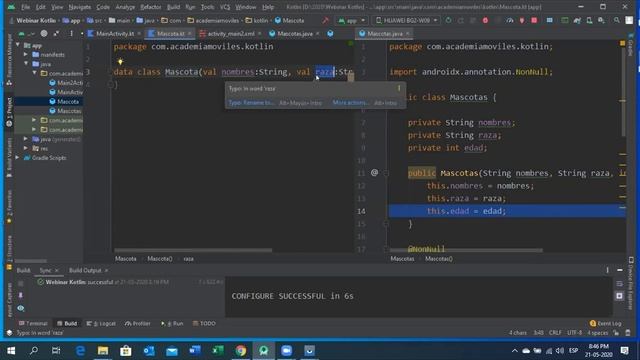Open Chrome from the taskbar

241,351
